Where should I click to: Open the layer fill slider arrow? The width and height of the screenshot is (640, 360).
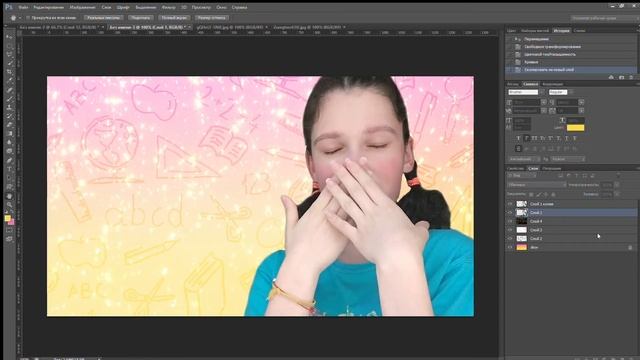pyautogui.click(x=617, y=194)
